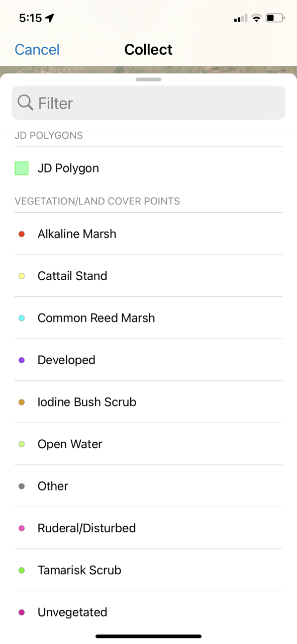Viewport: 297px width, 644px height.
Task: Collapse the sheet using the drag handle
Action: click(x=148, y=79)
